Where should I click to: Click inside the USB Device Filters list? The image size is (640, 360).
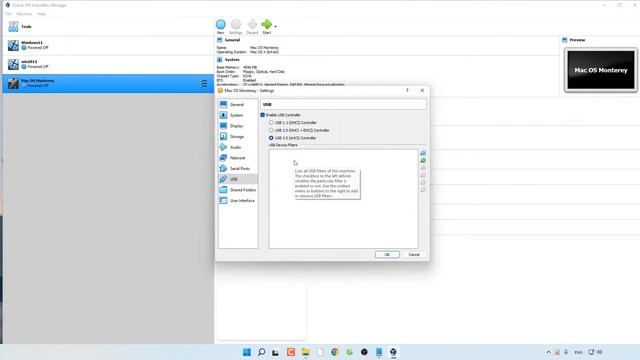(343, 199)
